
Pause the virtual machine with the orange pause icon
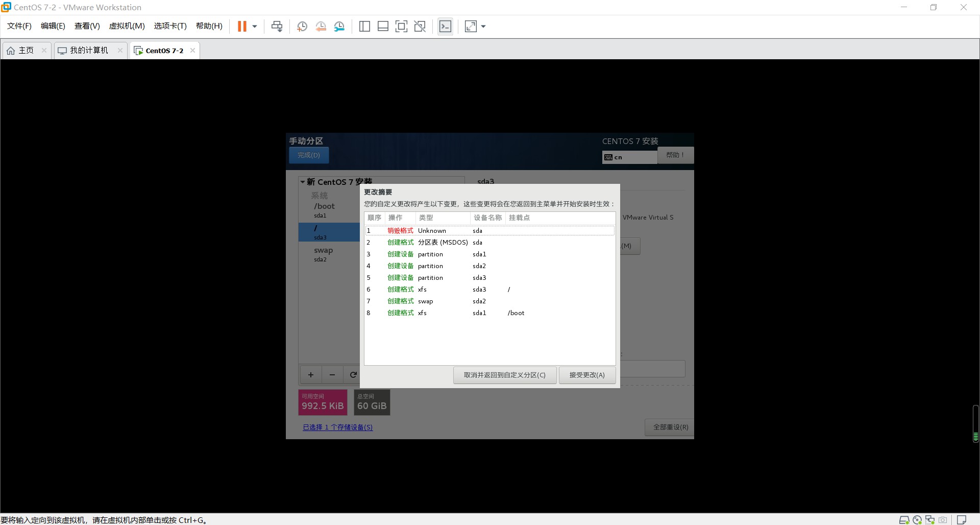point(242,27)
